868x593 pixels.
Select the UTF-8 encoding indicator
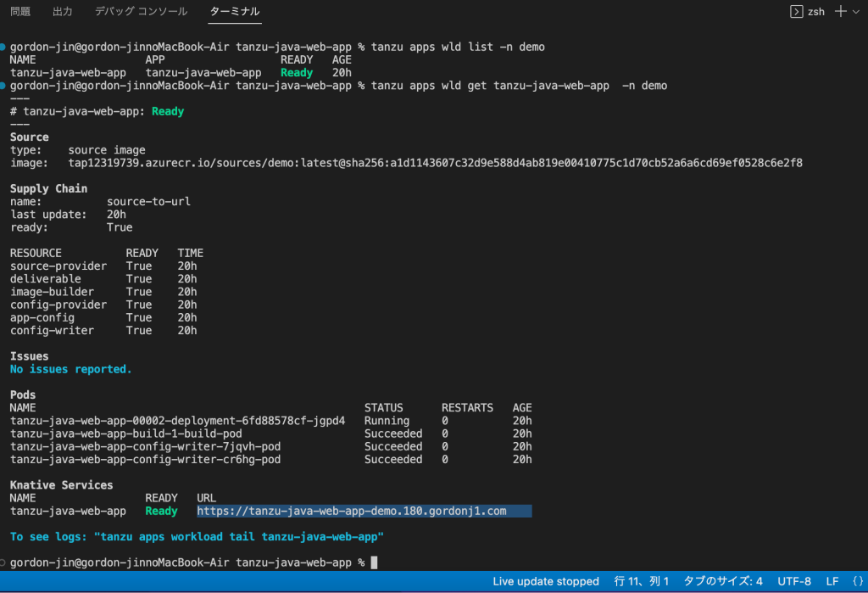(x=793, y=581)
